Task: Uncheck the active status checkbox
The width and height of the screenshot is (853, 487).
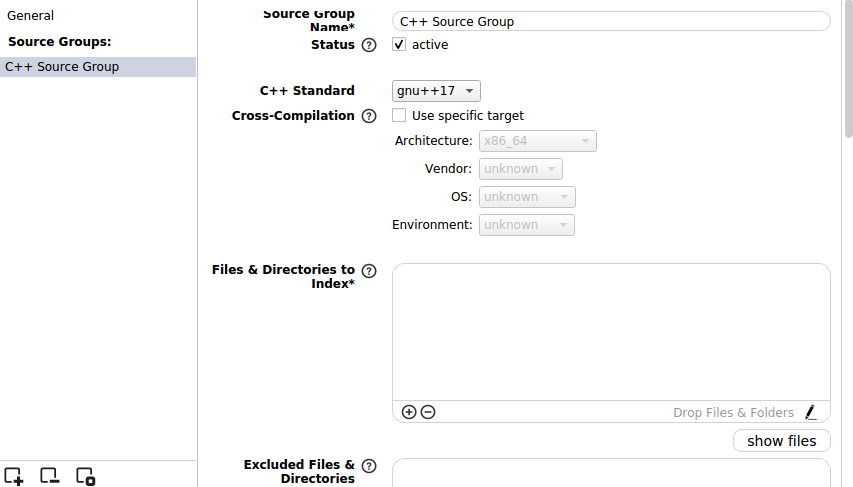Action: pos(399,45)
